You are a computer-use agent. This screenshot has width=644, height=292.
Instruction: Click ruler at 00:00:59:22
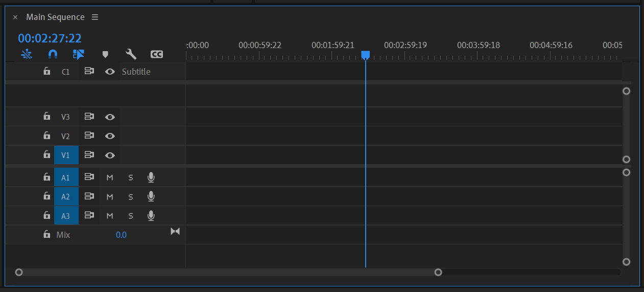pyautogui.click(x=260, y=45)
